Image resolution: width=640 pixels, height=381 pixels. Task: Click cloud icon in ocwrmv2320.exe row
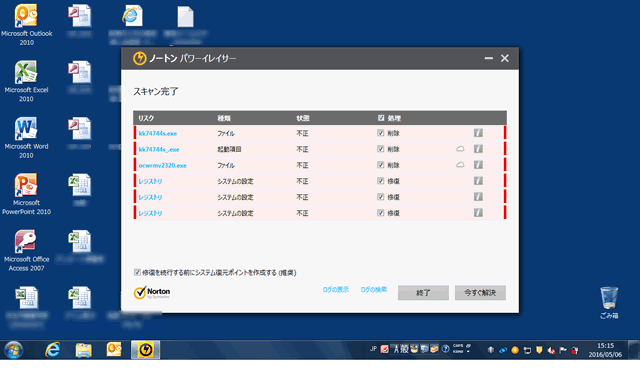click(460, 165)
